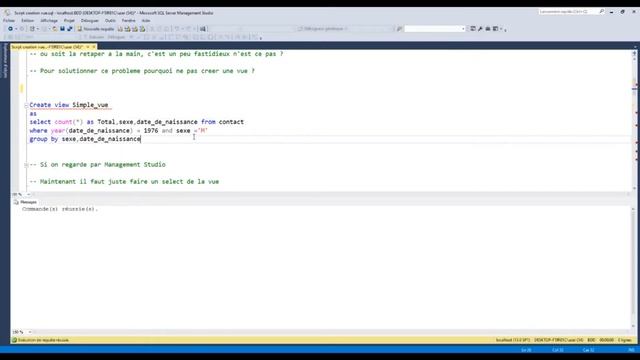
Task: Click the Open File folder icon
Action: (x=54, y=29)
